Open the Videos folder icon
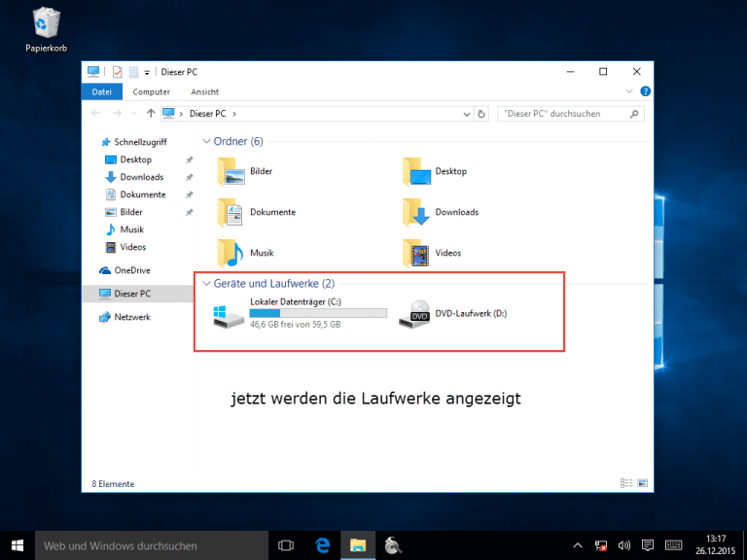This screenshot has height=560, width=747. pyautogui.click(x=417, y=253)
